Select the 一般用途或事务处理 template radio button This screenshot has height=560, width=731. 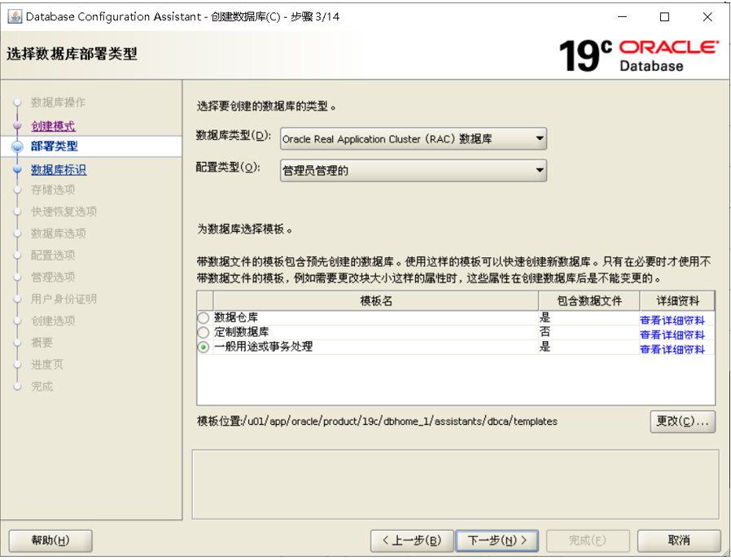coord(202,347)
